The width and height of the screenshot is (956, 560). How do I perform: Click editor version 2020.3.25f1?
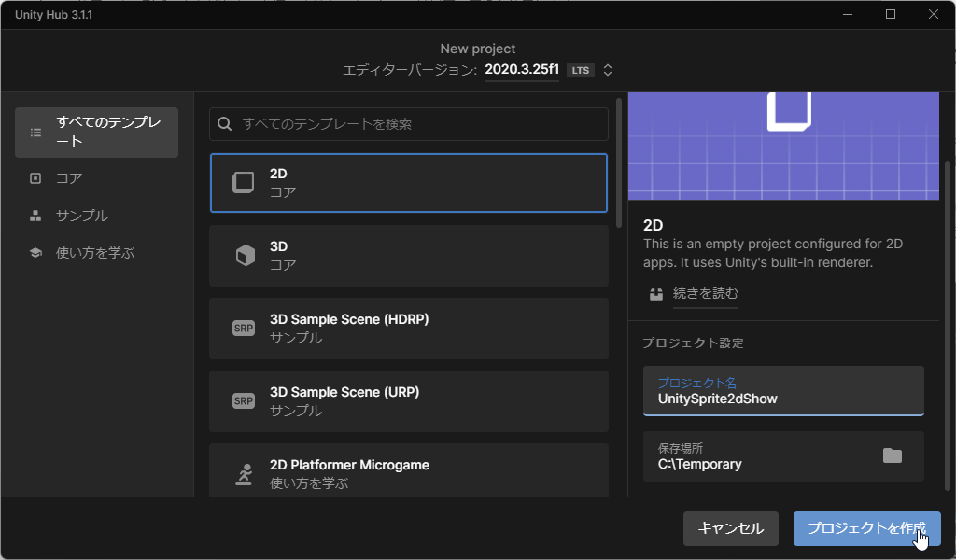tap(522, 69)
